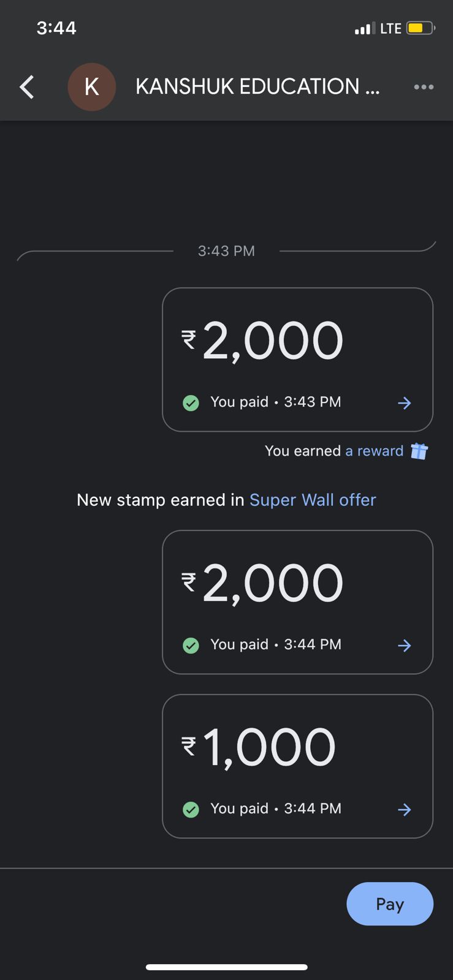453x980 pixels.
Task: Open the "a reward" link
Action: click(374, 451)
